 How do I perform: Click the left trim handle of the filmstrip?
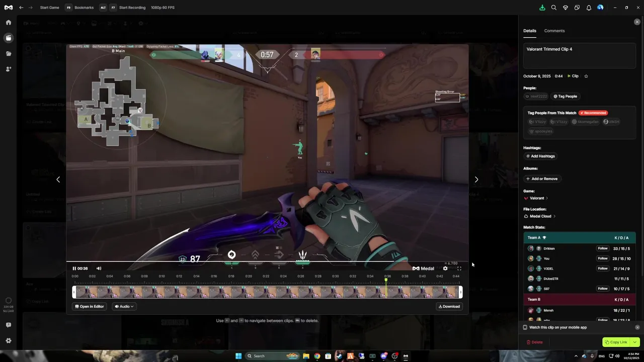pyautogui.click(x=74, y=292)
